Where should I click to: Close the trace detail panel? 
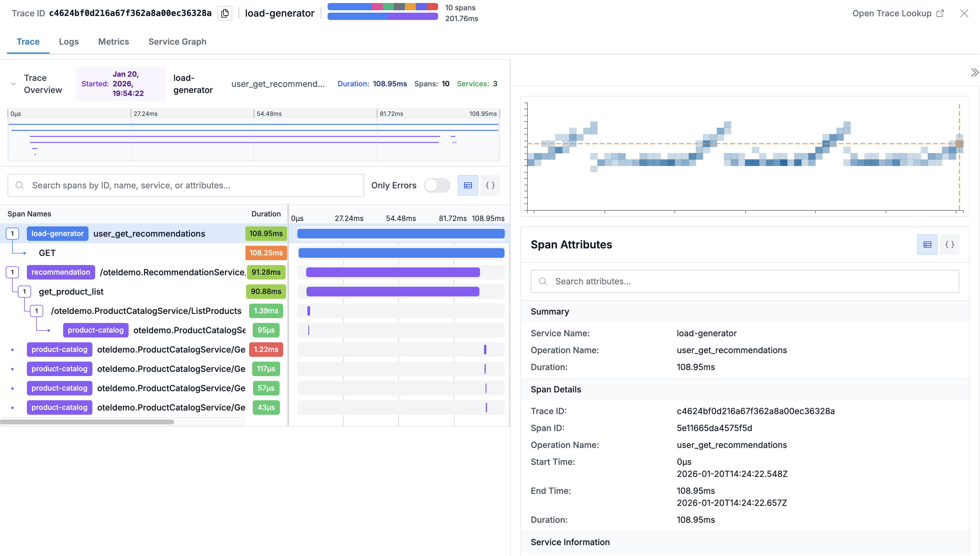click(x=964, y=13)
